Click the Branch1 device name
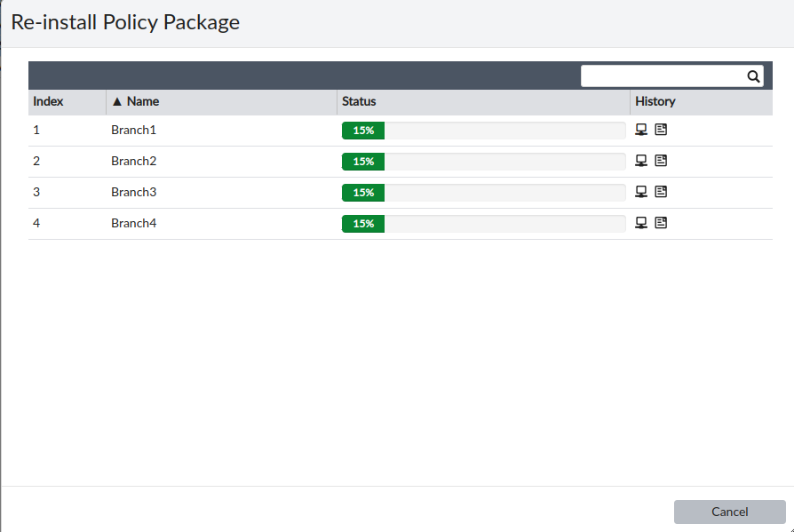Screen dimensions: 794x532 133,130
